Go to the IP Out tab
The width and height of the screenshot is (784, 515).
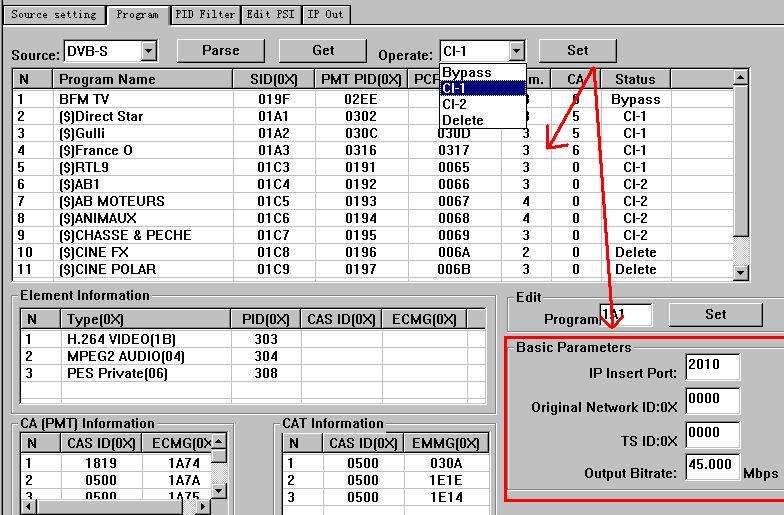326,14
